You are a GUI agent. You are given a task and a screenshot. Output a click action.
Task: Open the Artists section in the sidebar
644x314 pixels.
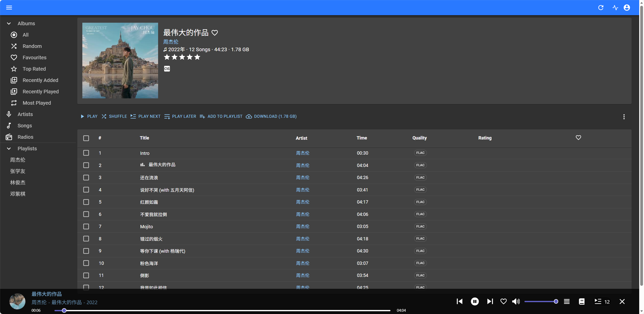[25, 114]
